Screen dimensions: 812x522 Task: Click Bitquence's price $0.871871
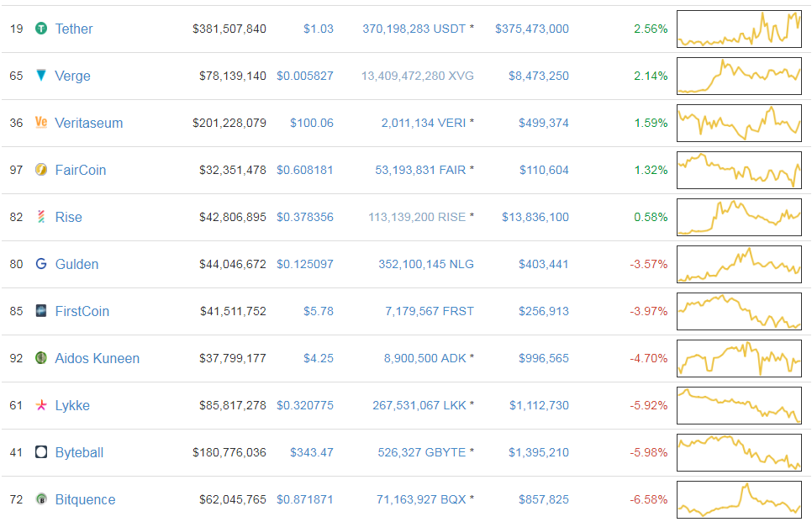coord(304,500)
